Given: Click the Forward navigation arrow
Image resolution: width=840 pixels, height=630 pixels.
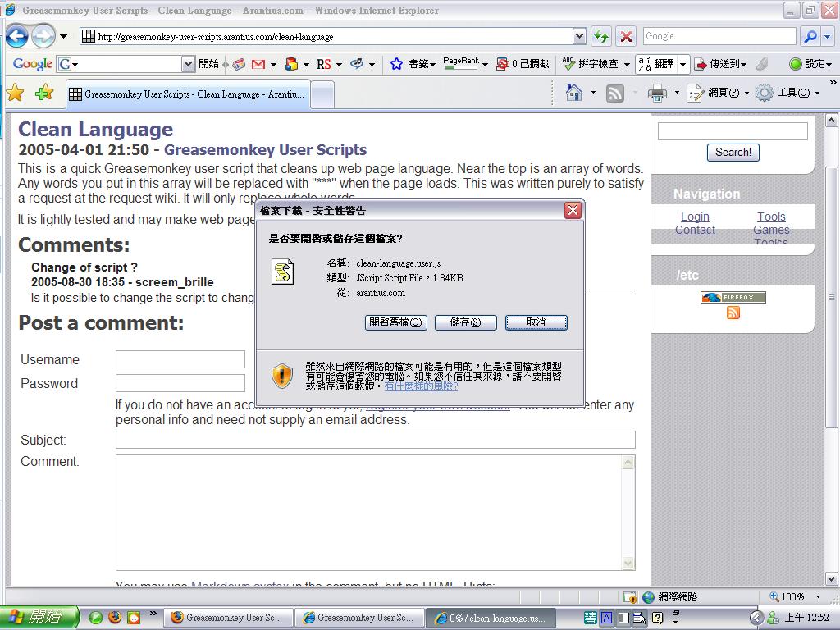Looking at the screenshot, I should coord(44,36).
